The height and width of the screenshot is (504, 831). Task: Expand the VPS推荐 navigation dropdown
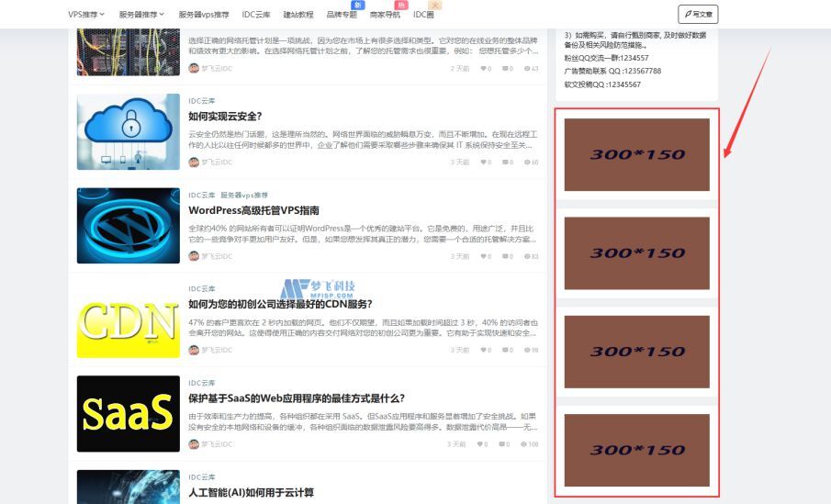[x=86, y=15]
